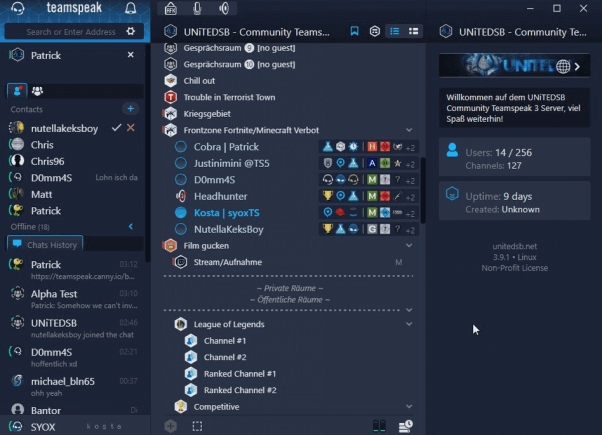
Task: Toggle the AFK away status icon
Action: click(x=171, y=8)
